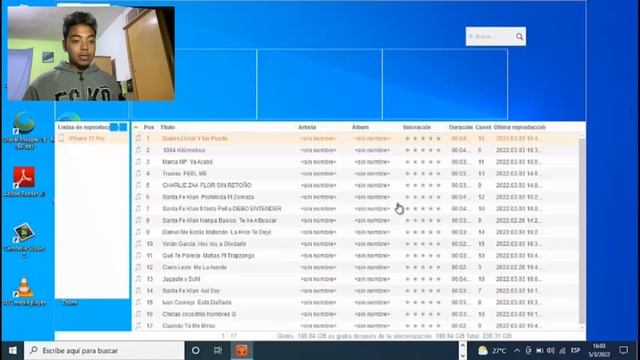Viewport: 640px width, 360px height.
Task: Set star rating for row 2 song
Action: coord(423,150)
